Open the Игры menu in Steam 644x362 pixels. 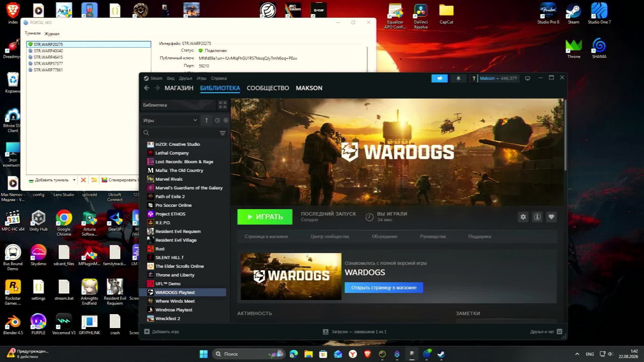click(x=201, y=78)
